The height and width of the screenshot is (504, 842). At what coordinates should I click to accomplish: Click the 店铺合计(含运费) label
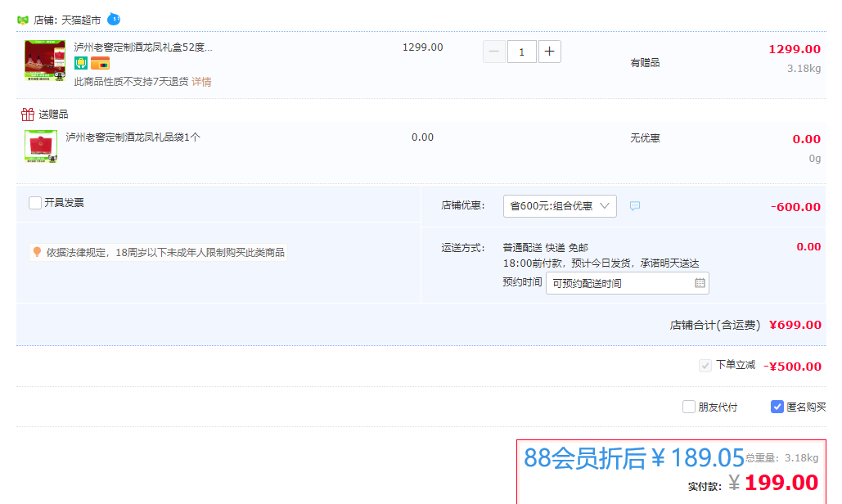point(714,325)
